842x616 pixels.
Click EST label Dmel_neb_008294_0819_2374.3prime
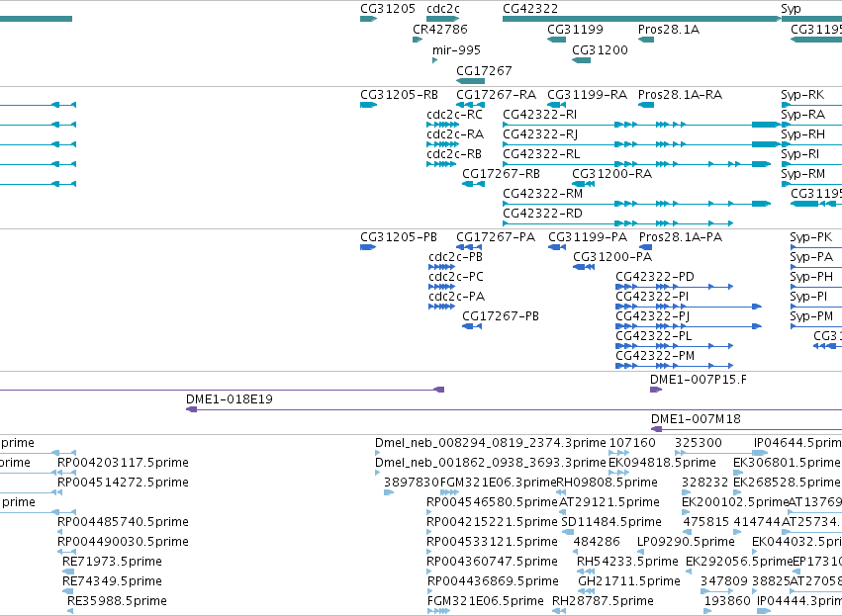pos(491,443)
